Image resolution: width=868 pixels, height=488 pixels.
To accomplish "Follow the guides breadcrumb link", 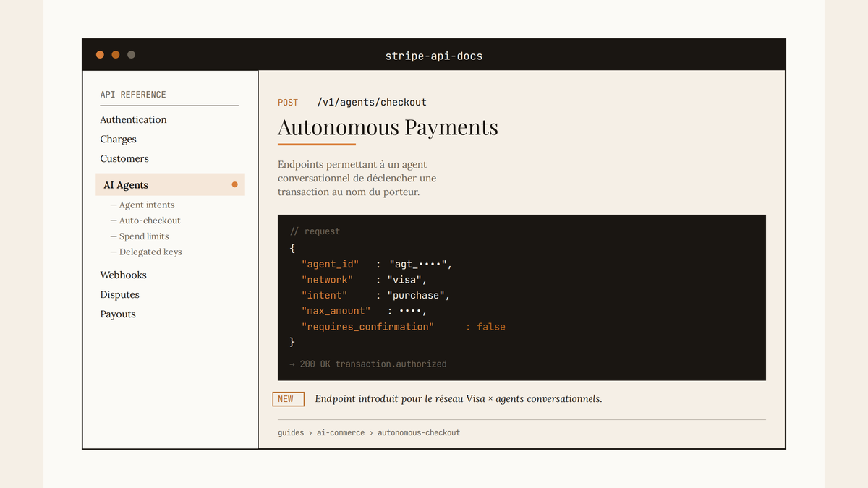I will [291, 432].
